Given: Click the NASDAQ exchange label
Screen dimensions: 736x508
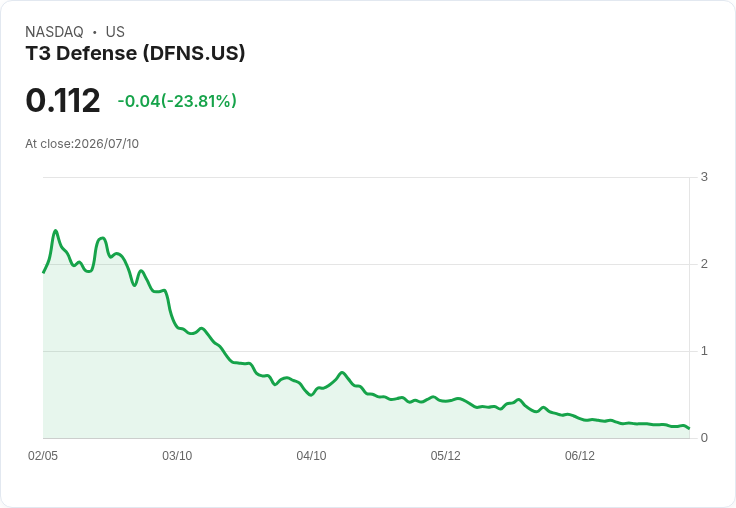Looking at the screenshot, I should tap(54, 32).
